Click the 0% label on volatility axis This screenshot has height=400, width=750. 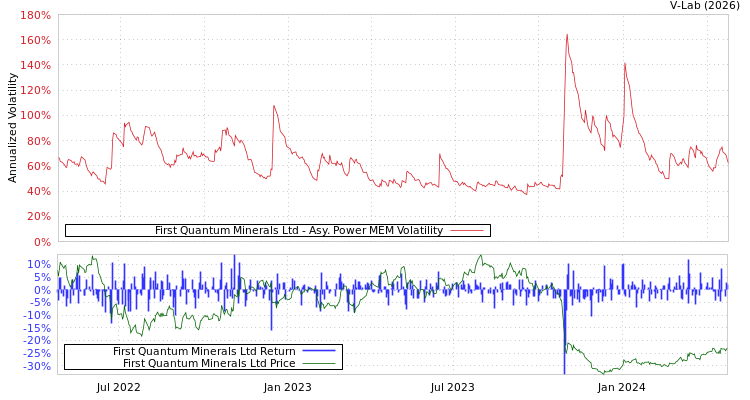point(39,242)
